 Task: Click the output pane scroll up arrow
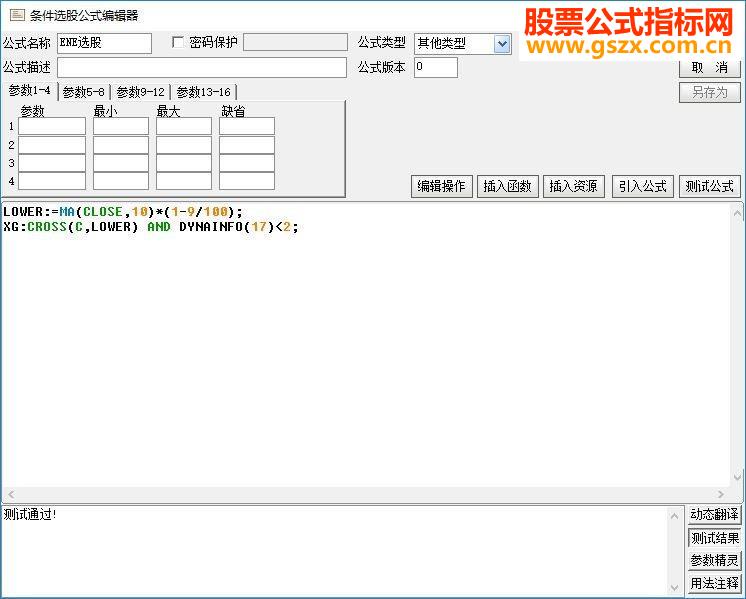click(675, 515)
